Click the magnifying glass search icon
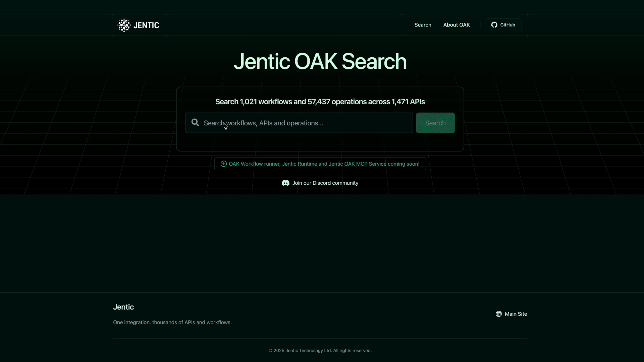This screenshot has height=362, width=644. [x=195, y=123]
